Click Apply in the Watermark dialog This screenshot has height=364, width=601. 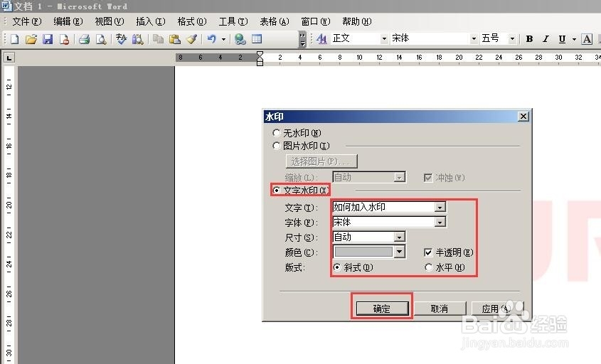tap(496, 309)
